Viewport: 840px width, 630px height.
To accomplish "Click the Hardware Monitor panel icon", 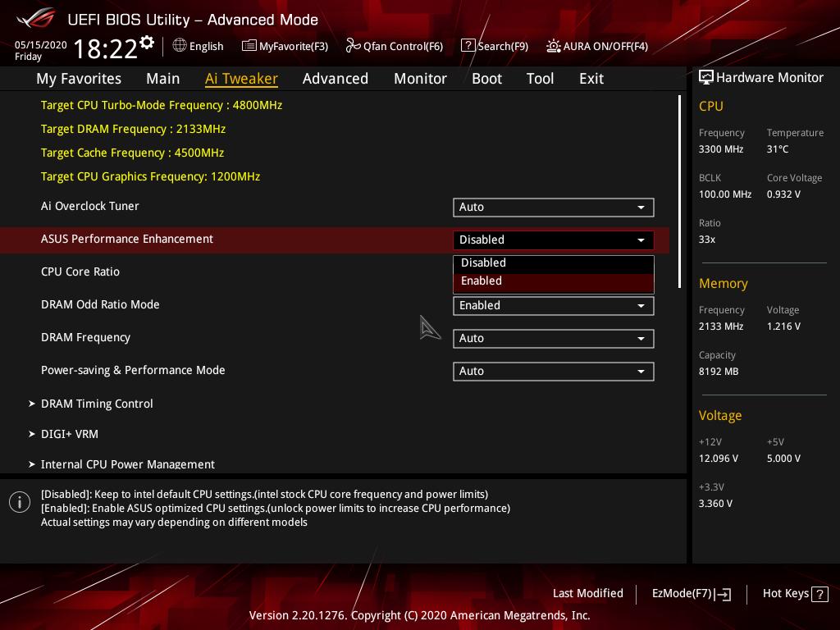I will 706,77.
